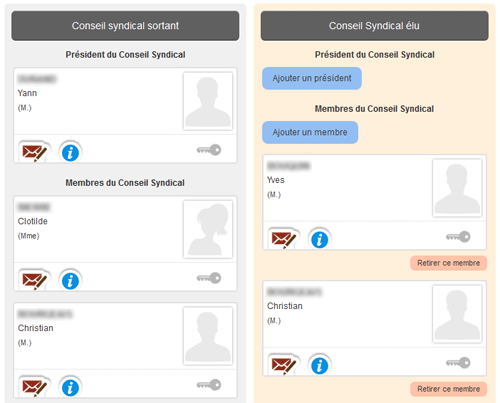Click key icon on outgoing Christian's card
The height and width of the screenshot is (403, 500).
209,384
